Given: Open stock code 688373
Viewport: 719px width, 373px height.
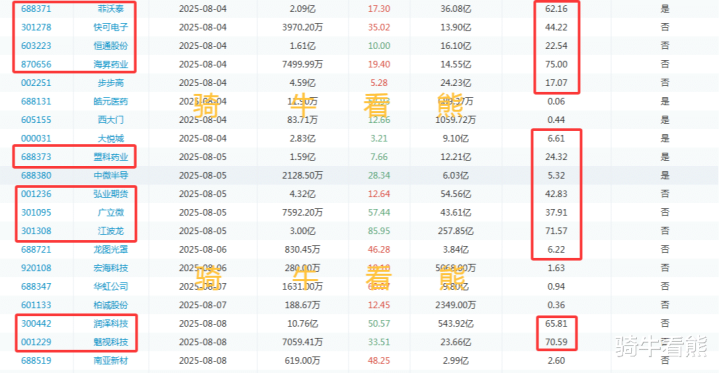Looking at the screenshot, I should pos(36,157).
